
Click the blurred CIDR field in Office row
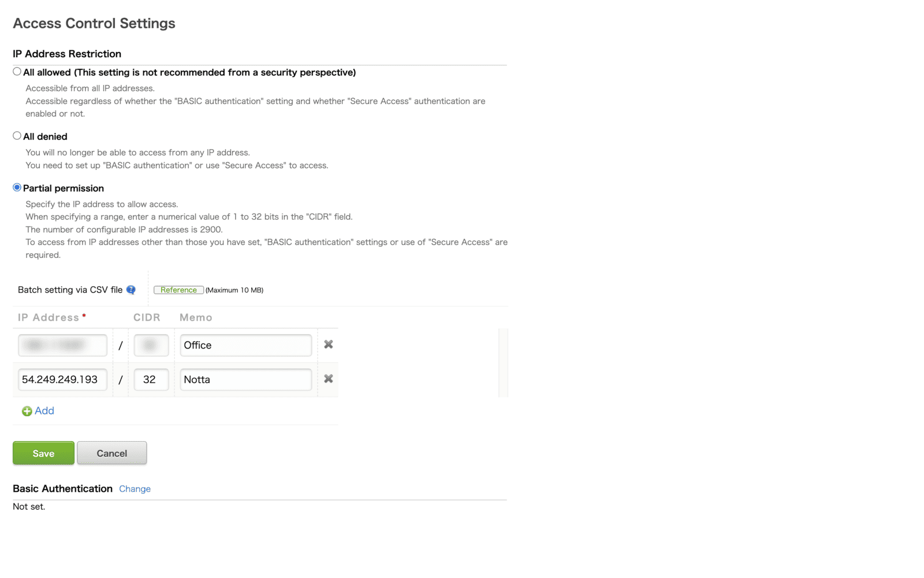tap(151, 345)
